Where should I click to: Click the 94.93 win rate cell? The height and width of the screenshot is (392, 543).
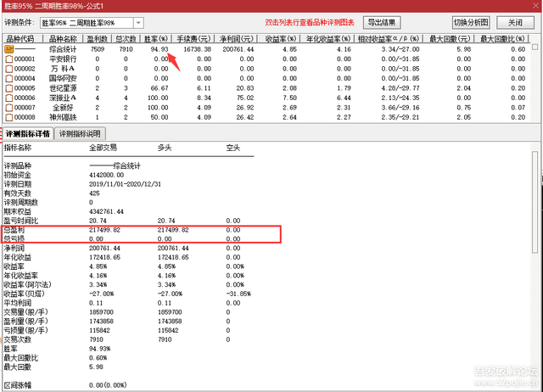pos(160,49)
